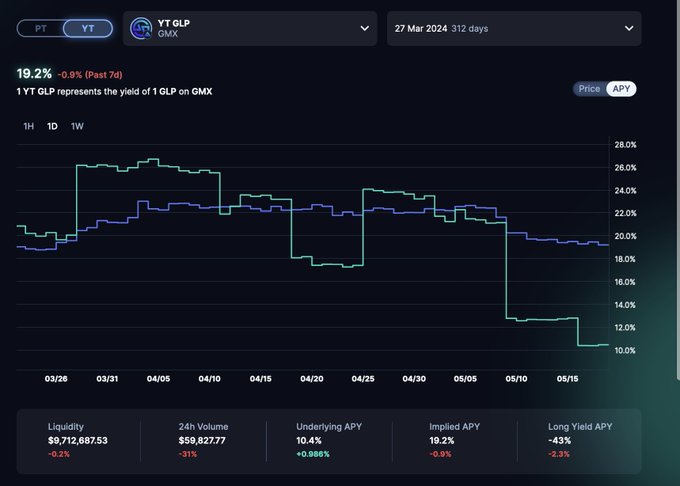Click the 05/10 date marker on the axis

click(516, 378)
